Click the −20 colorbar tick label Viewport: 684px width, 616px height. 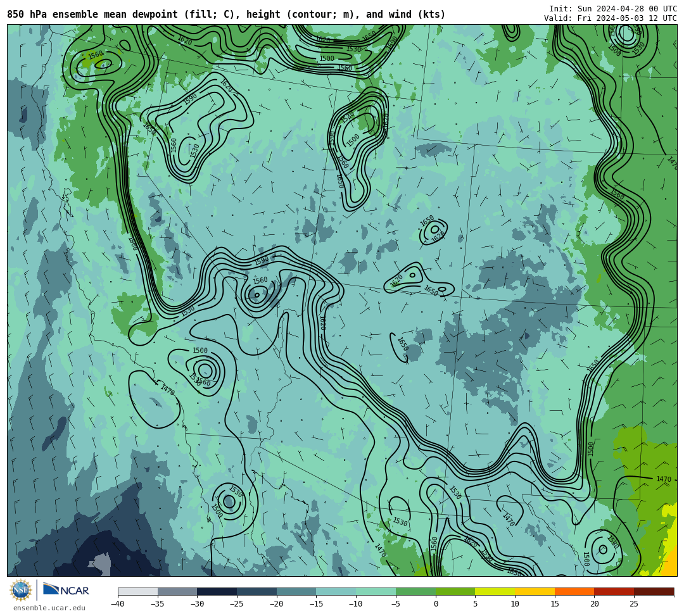pyautogui.click(x=277, y=604)
